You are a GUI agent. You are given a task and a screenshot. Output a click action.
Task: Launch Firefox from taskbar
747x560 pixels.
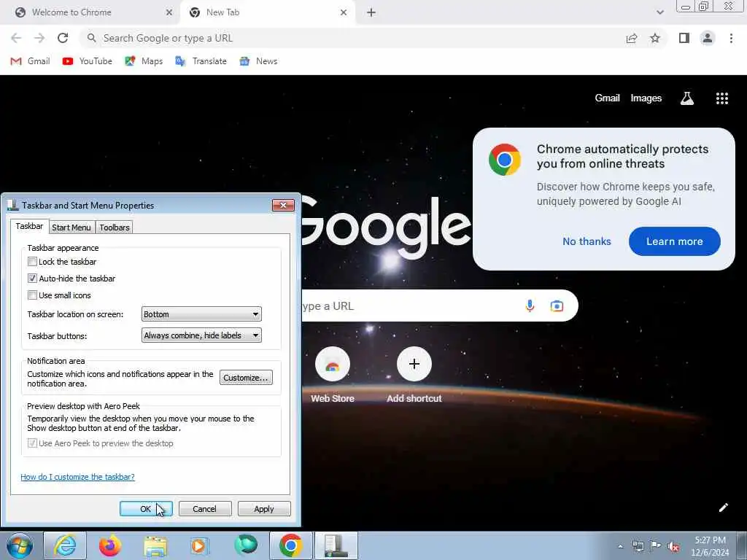point(110,545)
